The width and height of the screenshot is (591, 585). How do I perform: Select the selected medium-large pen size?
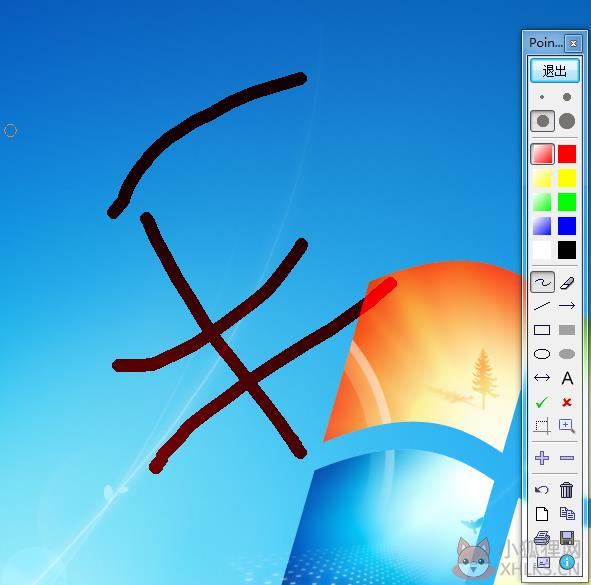(542, 121)
